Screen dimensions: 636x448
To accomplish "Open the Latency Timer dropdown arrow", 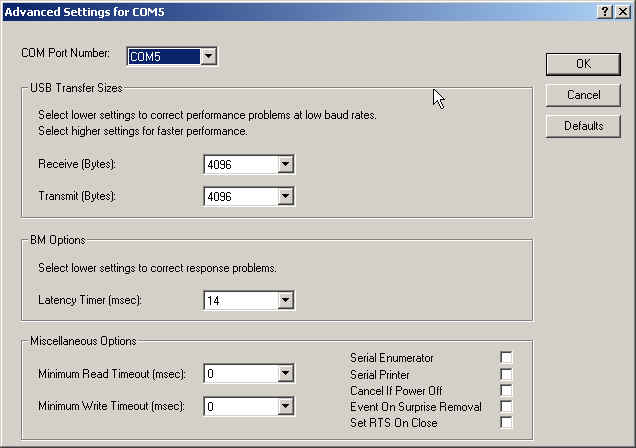I will click(x=286, y=300).
